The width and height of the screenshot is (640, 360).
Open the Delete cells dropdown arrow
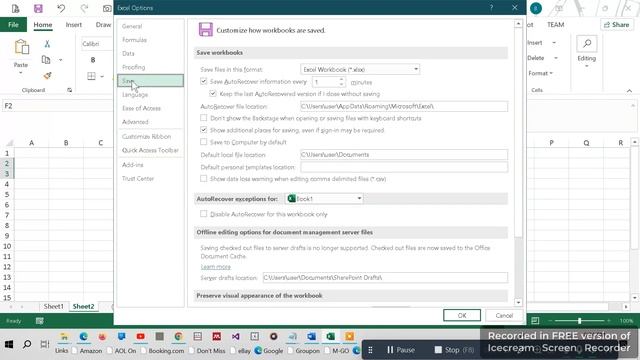[556, 58]
